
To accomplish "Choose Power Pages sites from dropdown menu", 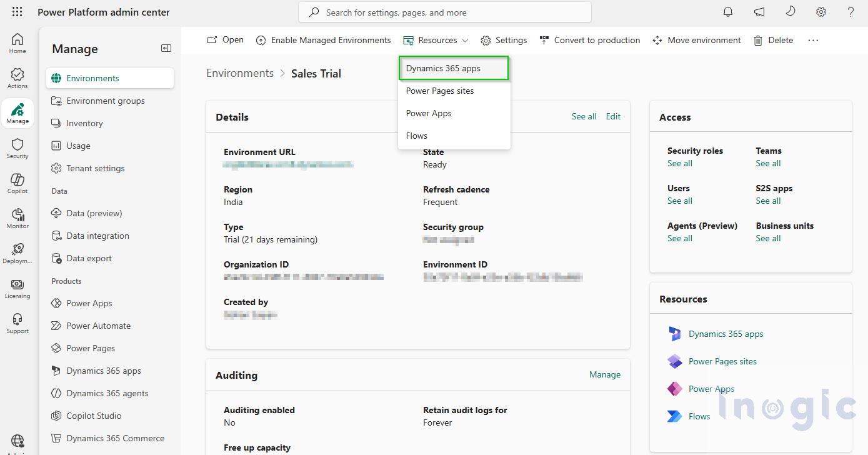I will [x=454, y=91].
